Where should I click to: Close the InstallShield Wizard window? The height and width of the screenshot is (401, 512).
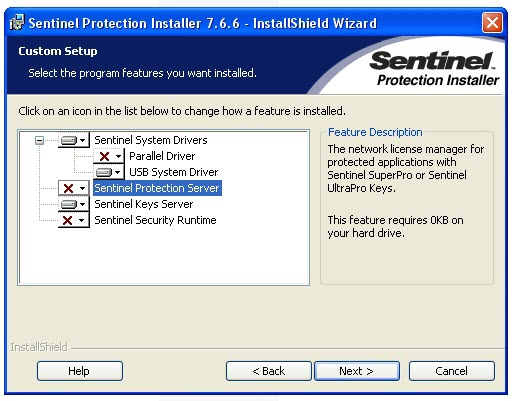tap(492, 23)
